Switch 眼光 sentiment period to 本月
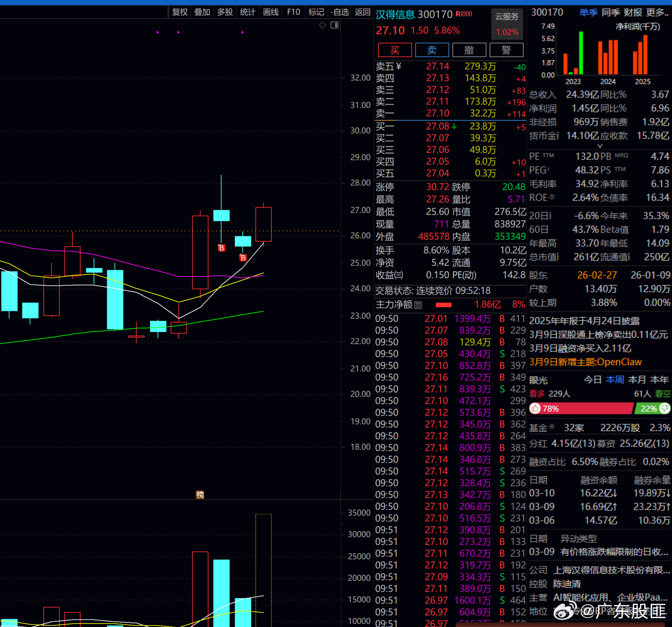The image size is (672, 627). coord(637,380)
